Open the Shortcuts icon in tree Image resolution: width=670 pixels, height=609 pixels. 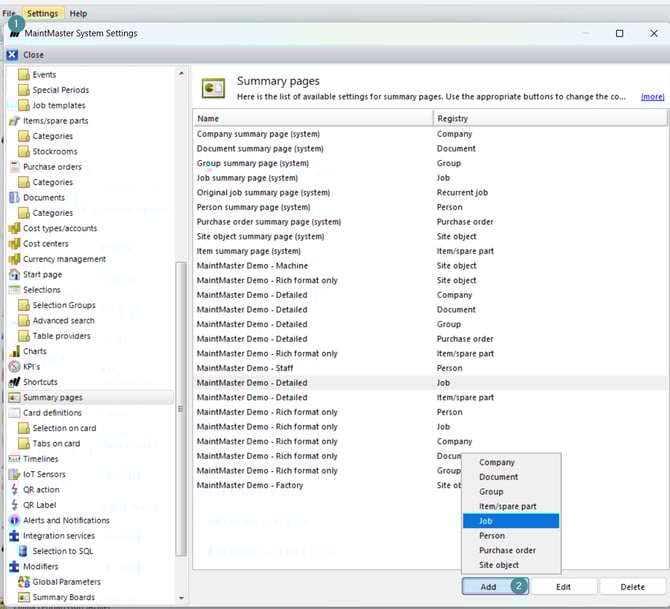[x=14, y=382]
